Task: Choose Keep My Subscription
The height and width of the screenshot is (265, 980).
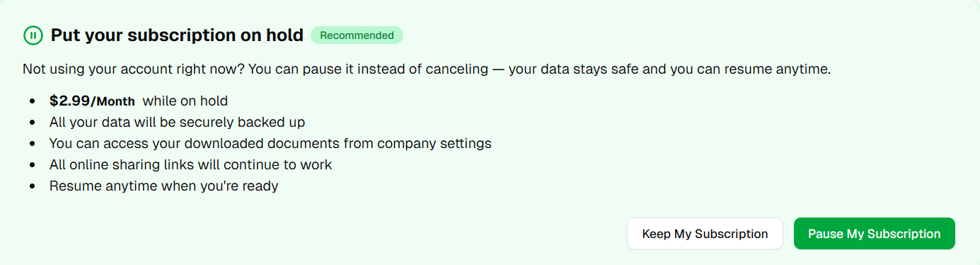Action: (705, 234)
